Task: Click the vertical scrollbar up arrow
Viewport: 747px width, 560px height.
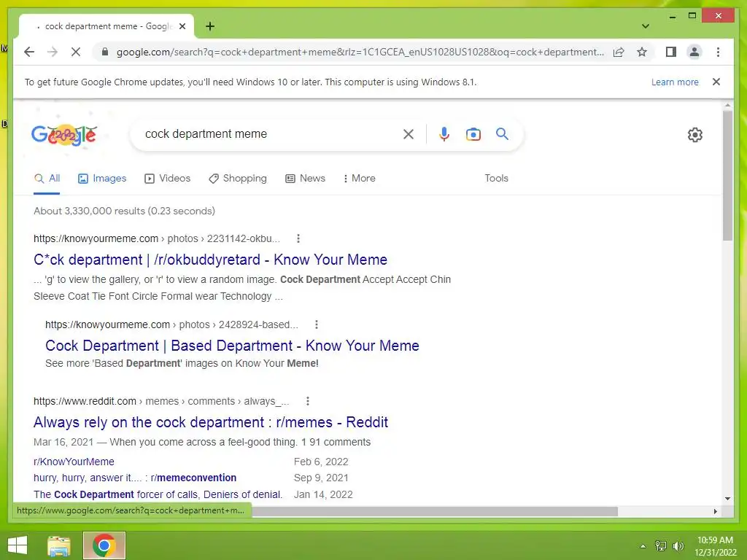Action: [x=727, y=105]
